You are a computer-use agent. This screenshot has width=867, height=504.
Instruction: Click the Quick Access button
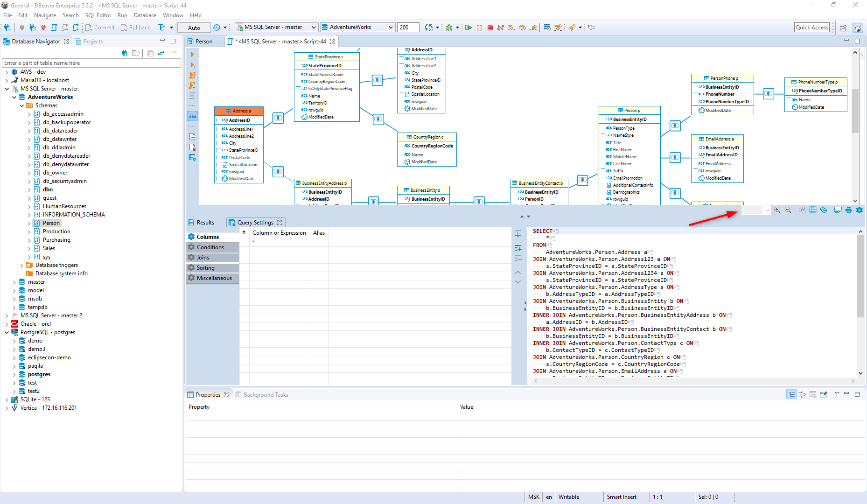click(812, 27)
